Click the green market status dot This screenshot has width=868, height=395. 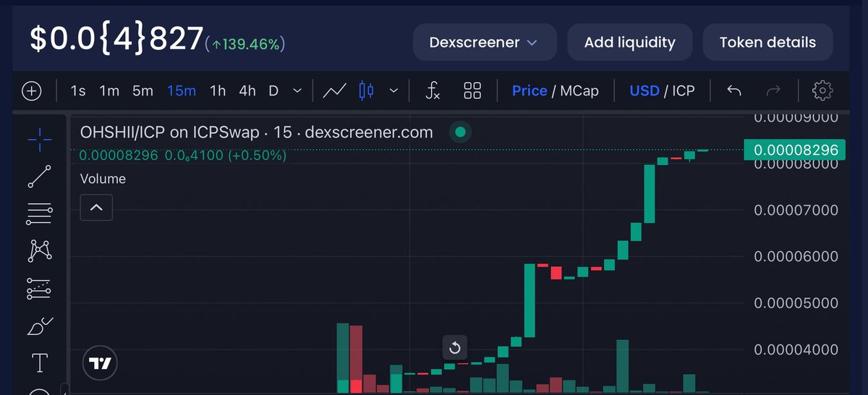click(460, 132)
